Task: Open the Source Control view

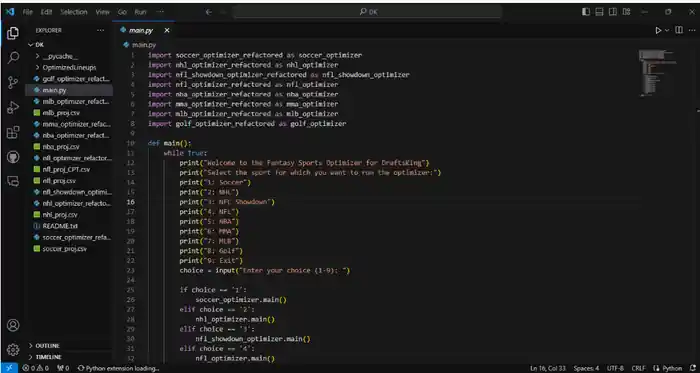Action: point(13,82)
